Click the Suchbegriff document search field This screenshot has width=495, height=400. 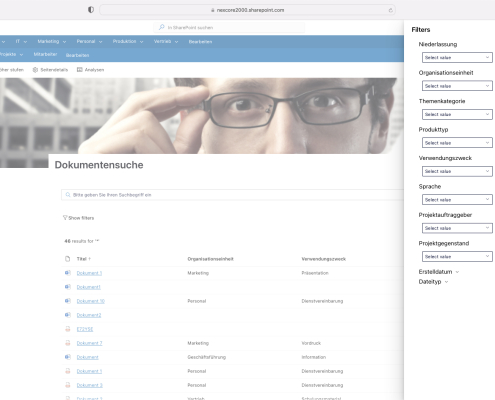pyautogui.click(x=232, y=195)
